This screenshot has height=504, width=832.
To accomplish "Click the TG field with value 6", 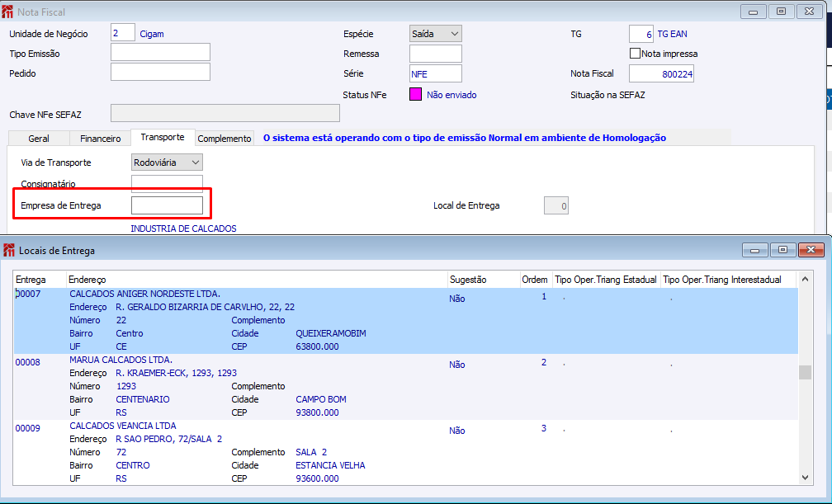I will point(641,34).
